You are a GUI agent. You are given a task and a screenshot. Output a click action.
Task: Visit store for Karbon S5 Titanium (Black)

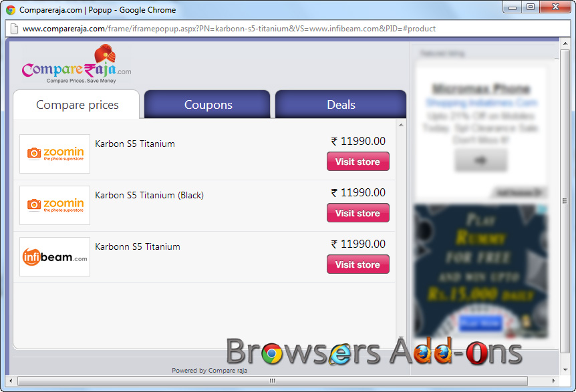tap(357, 213)
